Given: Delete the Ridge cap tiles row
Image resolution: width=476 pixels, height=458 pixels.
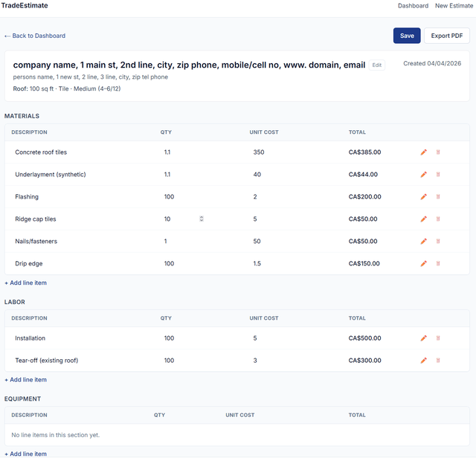Looking at the screenshot, I should 438,219.
